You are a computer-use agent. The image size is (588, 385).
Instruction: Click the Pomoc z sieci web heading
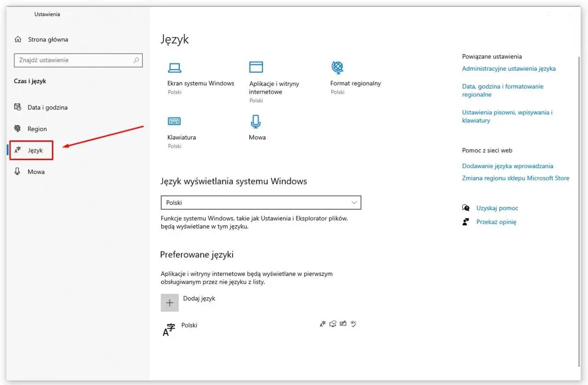click(x=487, y=150)
